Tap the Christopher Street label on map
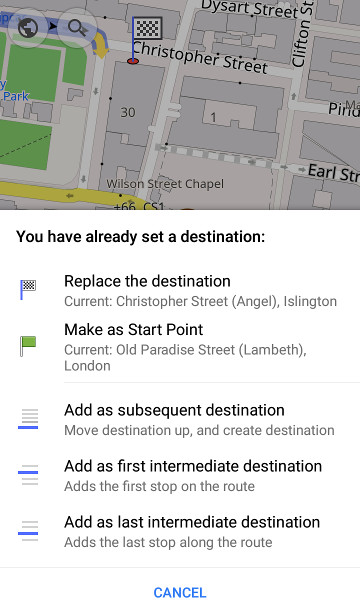The height and width of the screenshot is (616, 360). (x=200, y=58)
